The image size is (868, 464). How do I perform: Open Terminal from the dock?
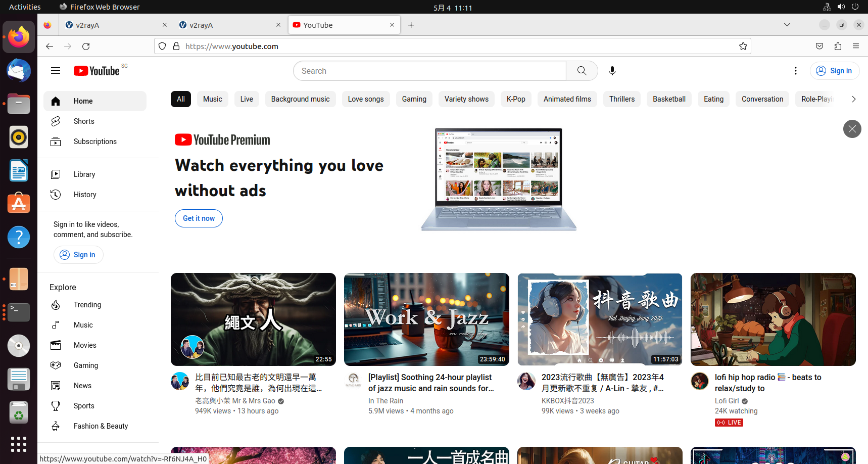coord(19,312)
